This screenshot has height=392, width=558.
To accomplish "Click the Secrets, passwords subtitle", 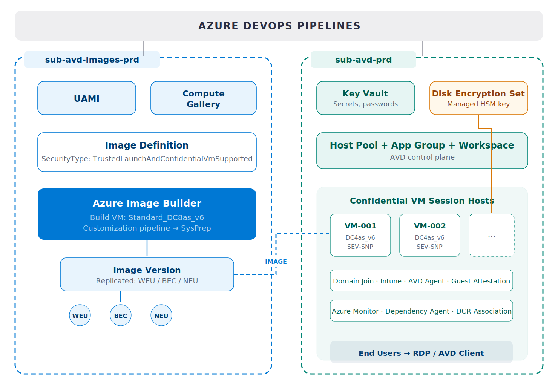I will coord(366,104).
